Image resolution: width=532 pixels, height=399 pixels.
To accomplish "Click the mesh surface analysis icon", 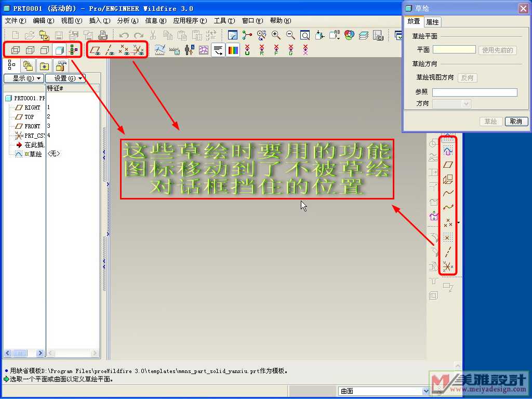I will pyautogui.click(x=204, y=50).
